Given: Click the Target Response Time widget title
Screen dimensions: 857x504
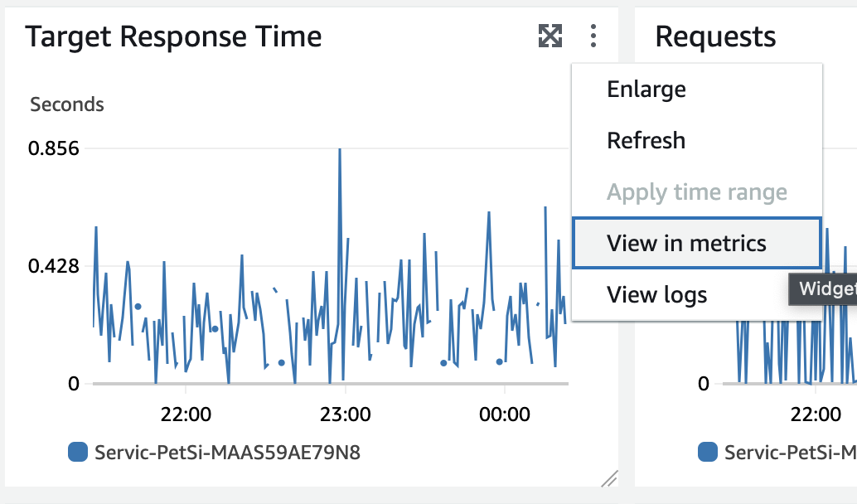Looking at the screenshot, I should coord(173,36).
